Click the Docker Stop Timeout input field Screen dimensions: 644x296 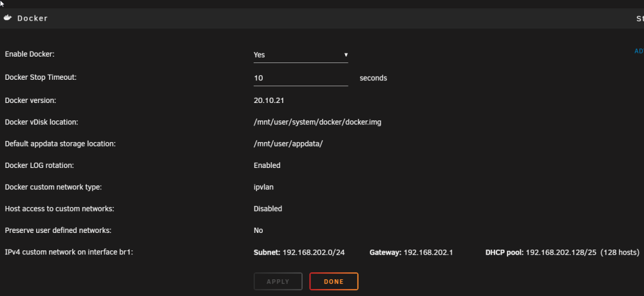pyautogui.click(x=301, y=78)
